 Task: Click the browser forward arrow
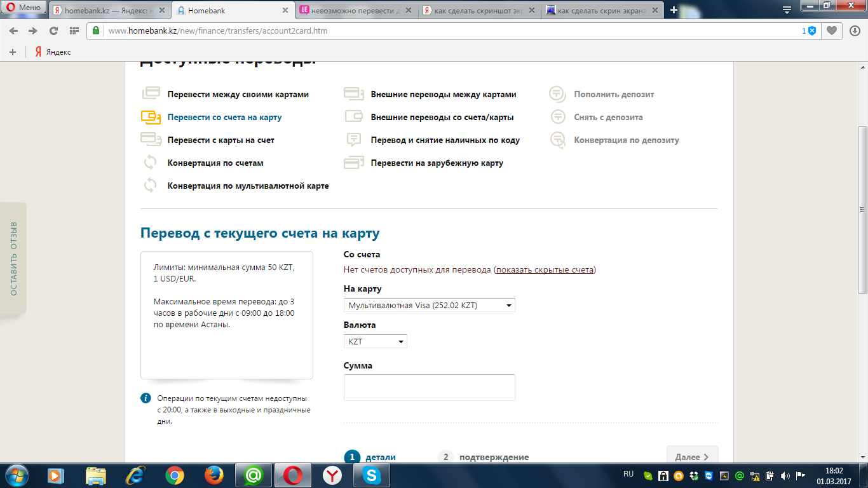[33, 30]
